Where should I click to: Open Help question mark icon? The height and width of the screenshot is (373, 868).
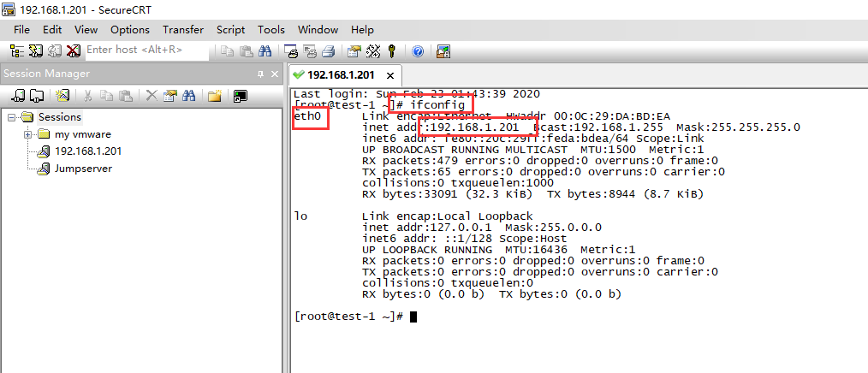tap(418, 51)
